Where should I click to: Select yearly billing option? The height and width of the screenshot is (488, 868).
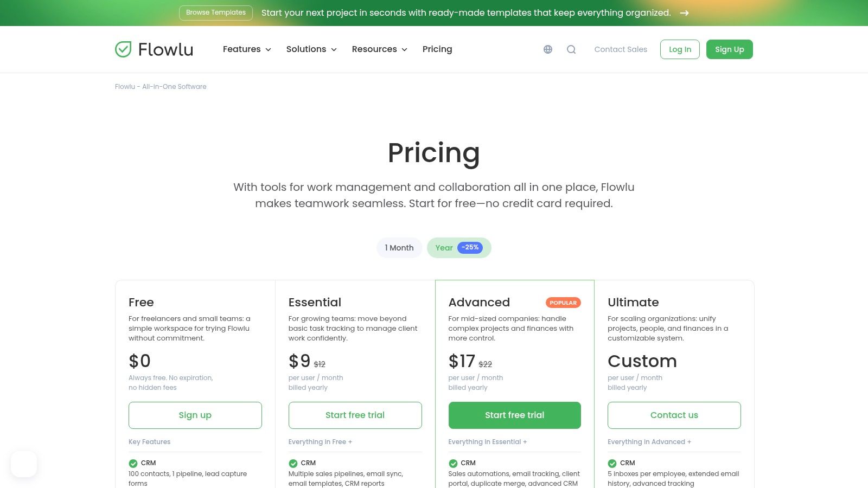click(443, 248)
